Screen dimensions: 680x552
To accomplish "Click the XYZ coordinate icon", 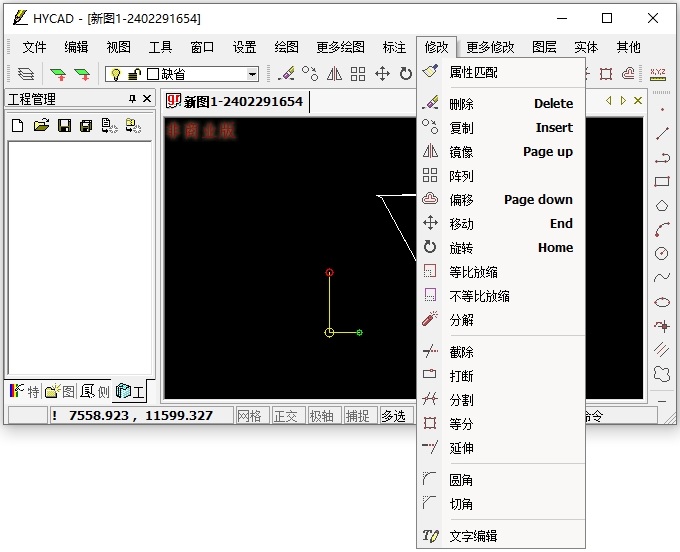I will pyautogui.click(x=657, y=74).
